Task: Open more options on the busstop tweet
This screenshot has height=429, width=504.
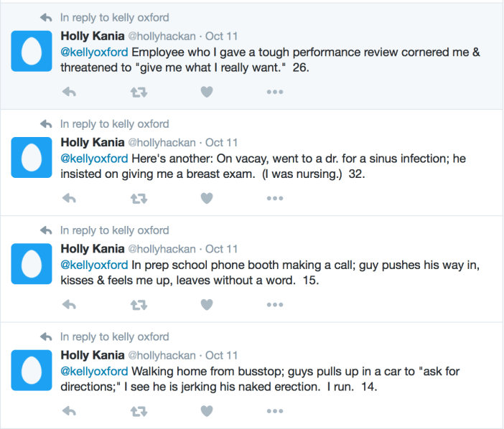Action: (x=275, y=411)
